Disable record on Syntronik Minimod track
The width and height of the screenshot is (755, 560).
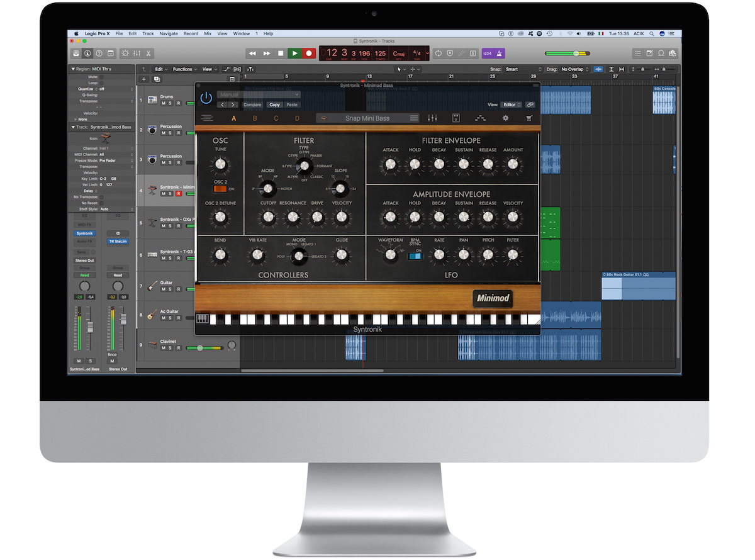point(178,194)
